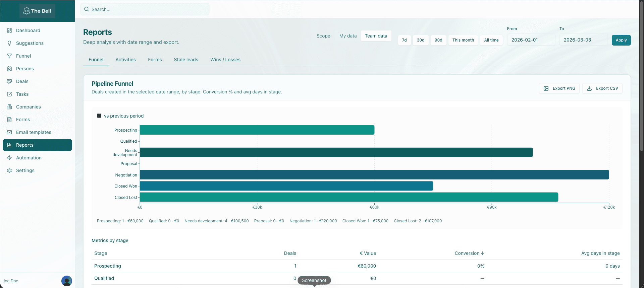
Task: Open the From date picker field
Action: (531, 40)
